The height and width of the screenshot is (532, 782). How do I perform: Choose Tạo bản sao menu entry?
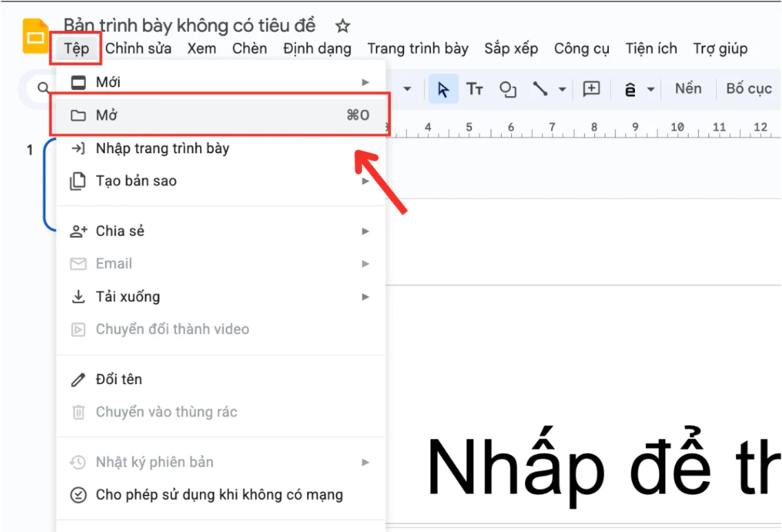[221, 181]
